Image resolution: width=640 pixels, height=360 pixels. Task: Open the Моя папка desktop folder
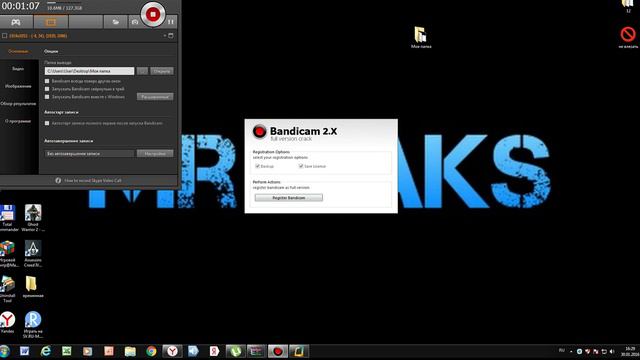click(421, 37)
